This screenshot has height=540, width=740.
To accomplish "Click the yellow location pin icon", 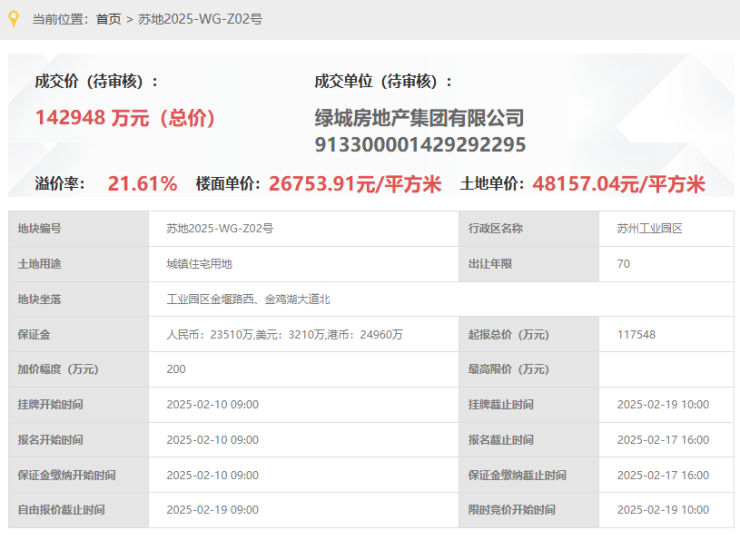I will tap(14, 18).
